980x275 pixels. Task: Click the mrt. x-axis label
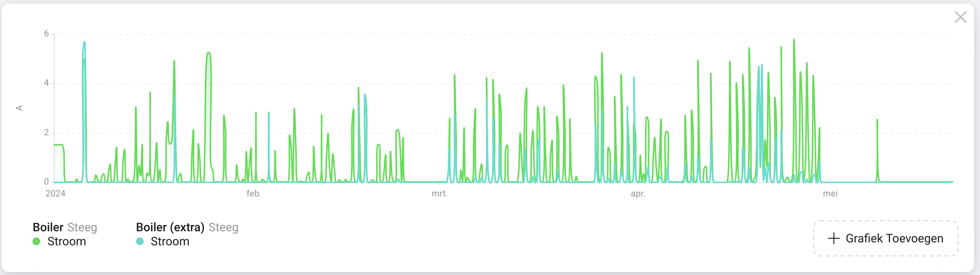[440, 193]
